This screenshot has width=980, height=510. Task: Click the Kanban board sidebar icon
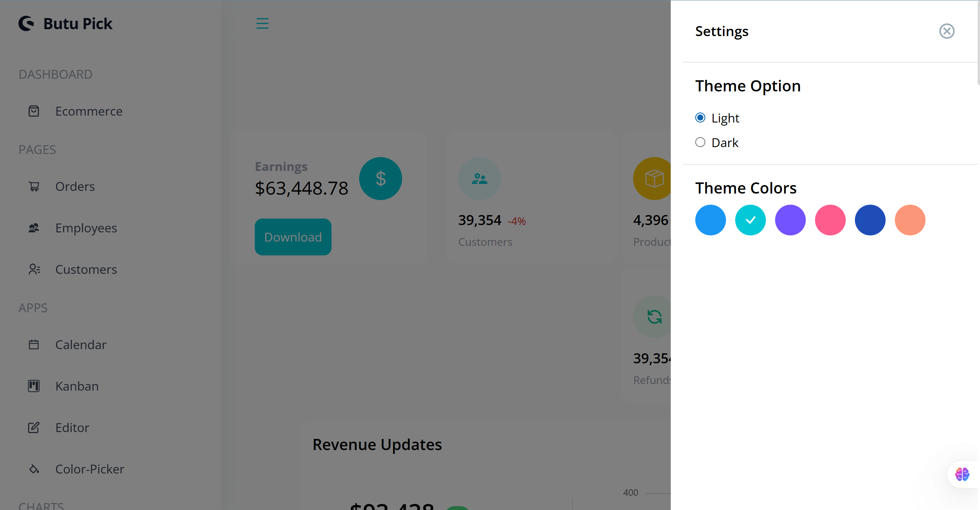34,386
